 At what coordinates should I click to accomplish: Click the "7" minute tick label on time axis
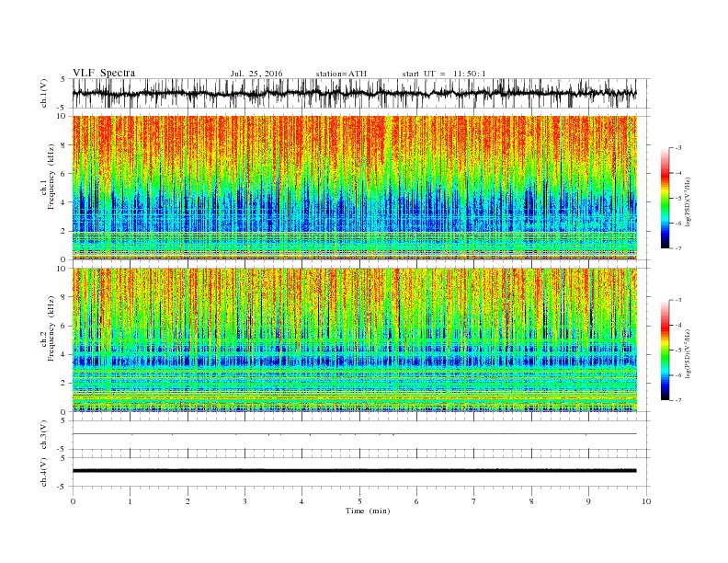click(x=474, y=501)
